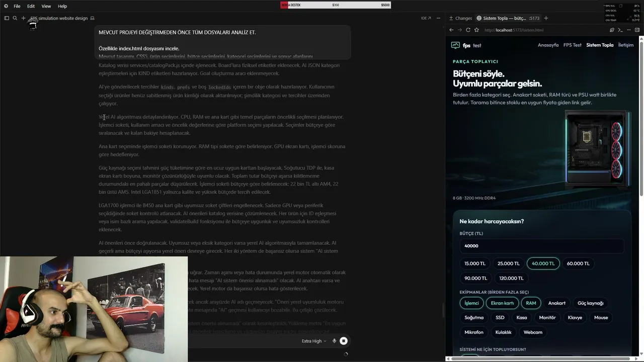Open the View menu
The width and height of the screenshot is (644, 362).
point(46,6)
